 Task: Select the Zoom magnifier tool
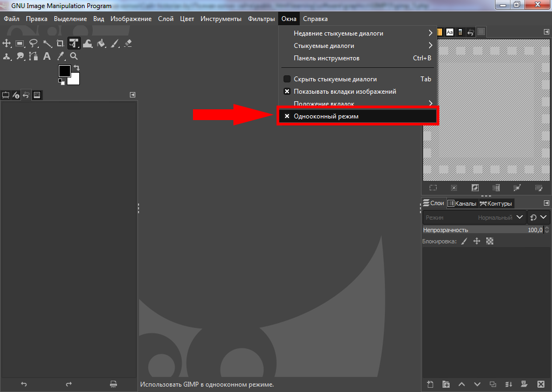74,57
